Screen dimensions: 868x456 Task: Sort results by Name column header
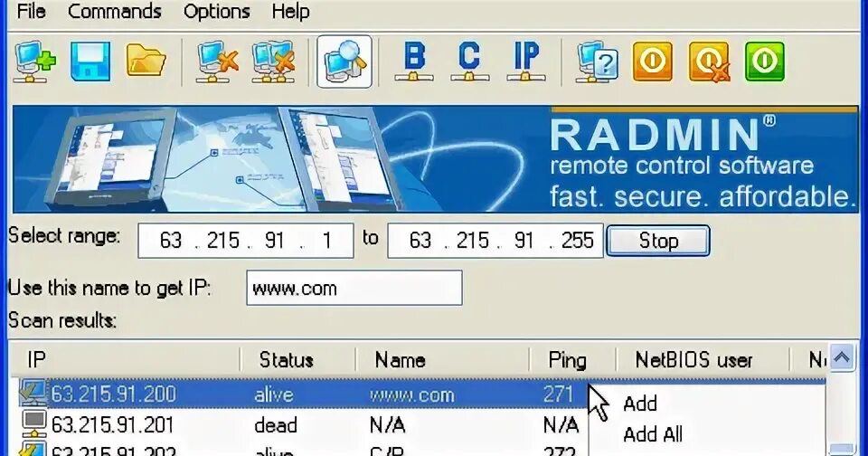(443, 360)
